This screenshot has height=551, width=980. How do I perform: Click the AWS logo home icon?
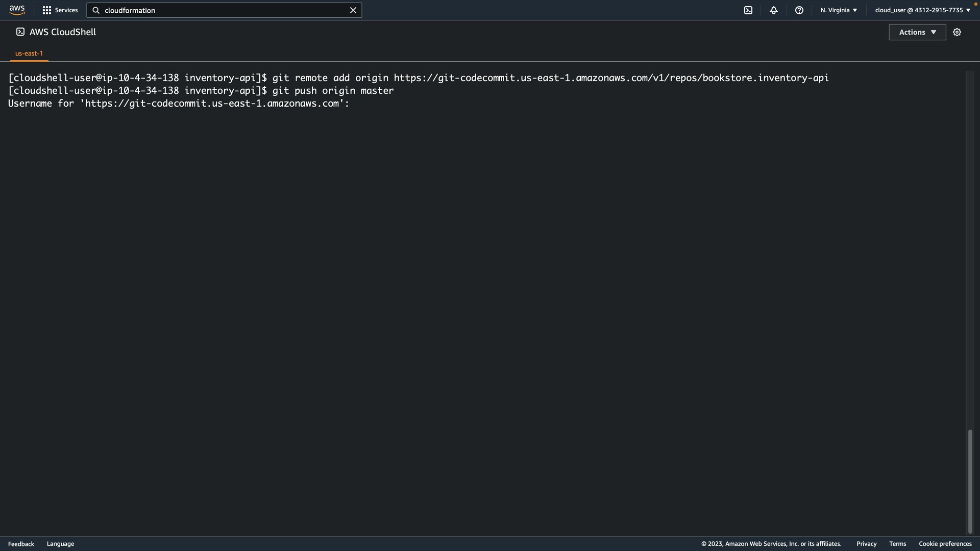tap(17, 10)
